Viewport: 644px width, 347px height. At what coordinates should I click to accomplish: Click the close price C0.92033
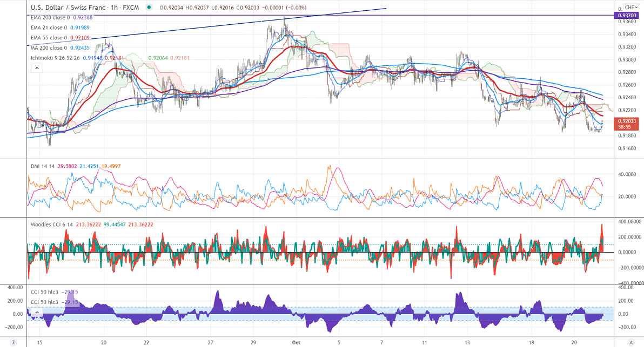pyautogui.click(x=248, y=8)
